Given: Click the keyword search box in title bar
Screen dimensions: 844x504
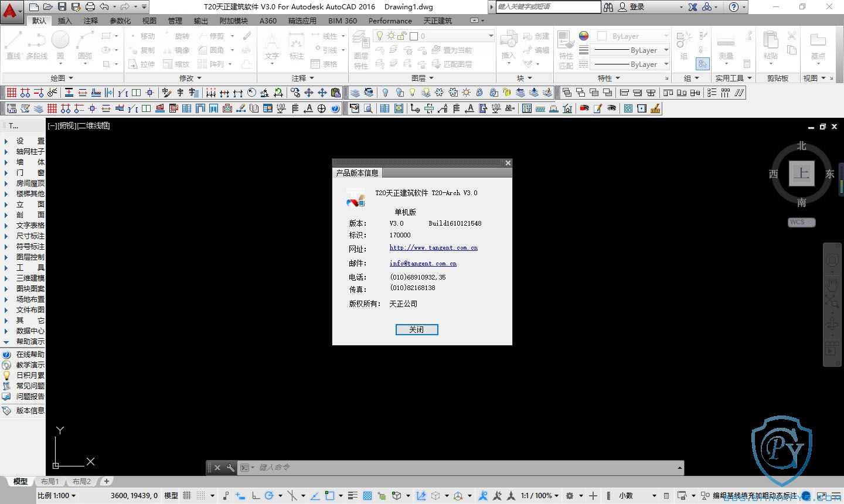Looking at the screenshot, I should click(548, 6).
